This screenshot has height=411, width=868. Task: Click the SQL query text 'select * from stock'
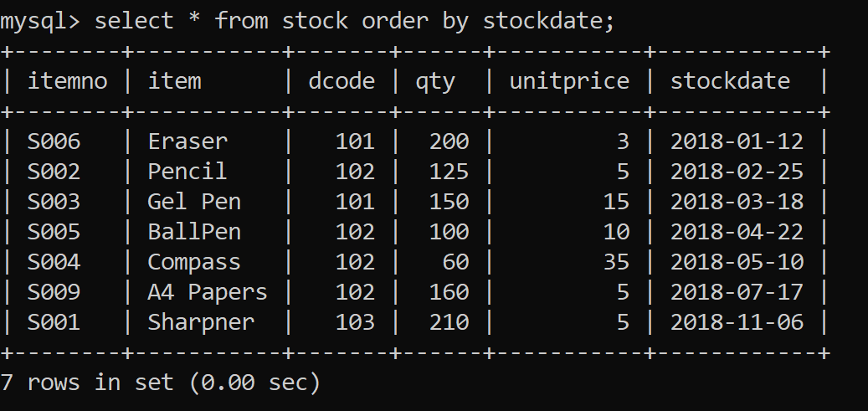(x=221, y=21)
